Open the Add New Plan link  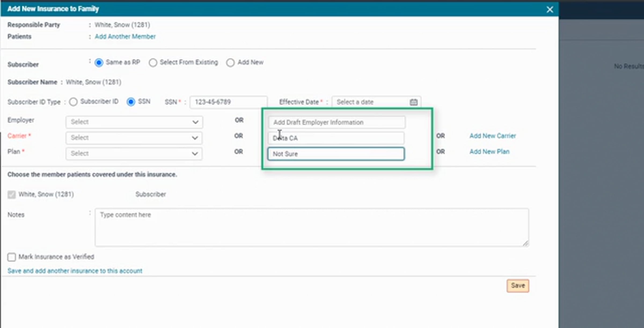pos(489,152)
